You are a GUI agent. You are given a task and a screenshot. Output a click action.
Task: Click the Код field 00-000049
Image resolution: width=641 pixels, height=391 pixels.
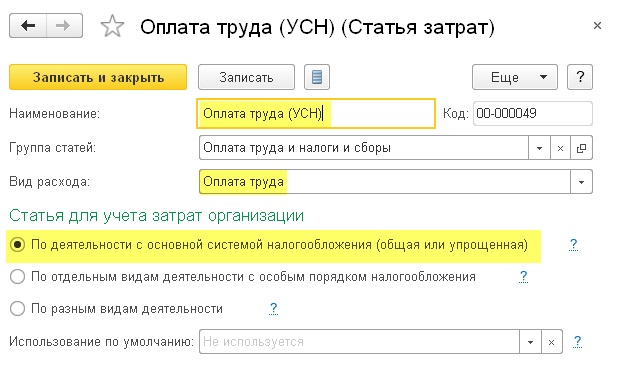click(533, 113)
